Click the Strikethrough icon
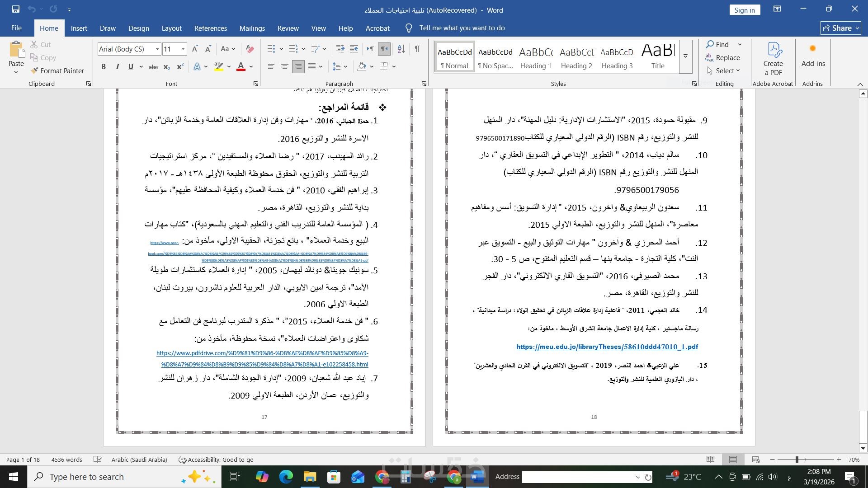This screenshot has height=488, width=868. pyautogui.click(x=153, y=66)
